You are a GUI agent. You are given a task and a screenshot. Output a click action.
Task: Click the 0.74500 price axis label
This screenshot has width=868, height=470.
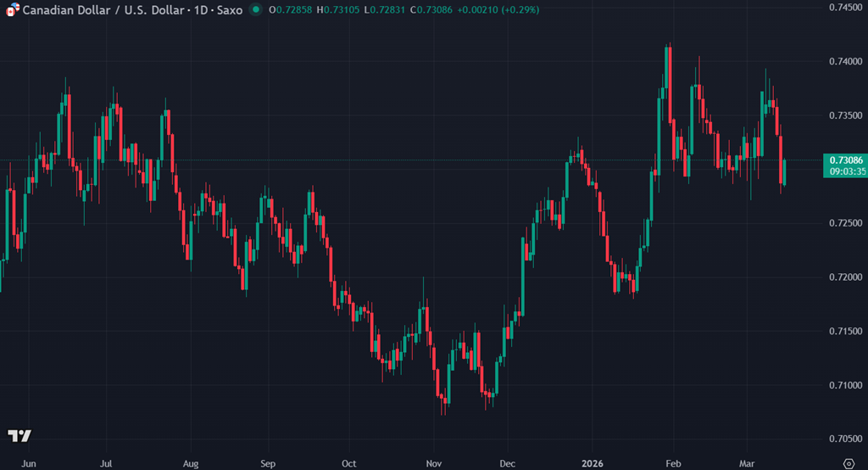click(x=846, y=8)
